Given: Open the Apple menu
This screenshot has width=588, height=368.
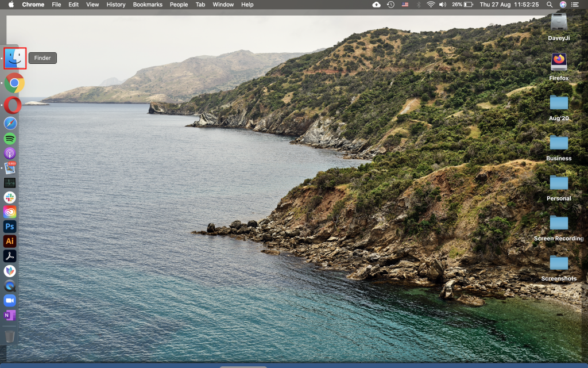Looking at the screenshot, I should pos(11,5).
